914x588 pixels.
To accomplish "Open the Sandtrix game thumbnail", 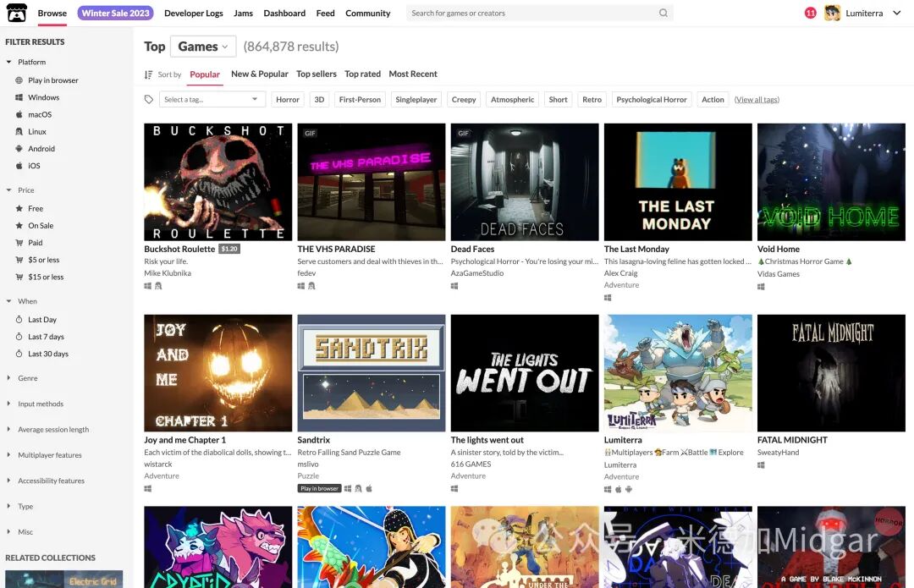I will 372,373.
